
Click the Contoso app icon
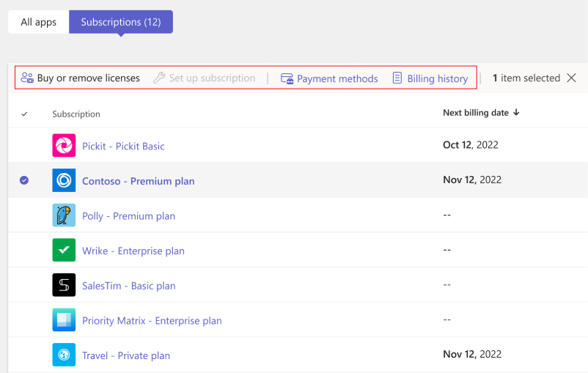pos(64,181)
